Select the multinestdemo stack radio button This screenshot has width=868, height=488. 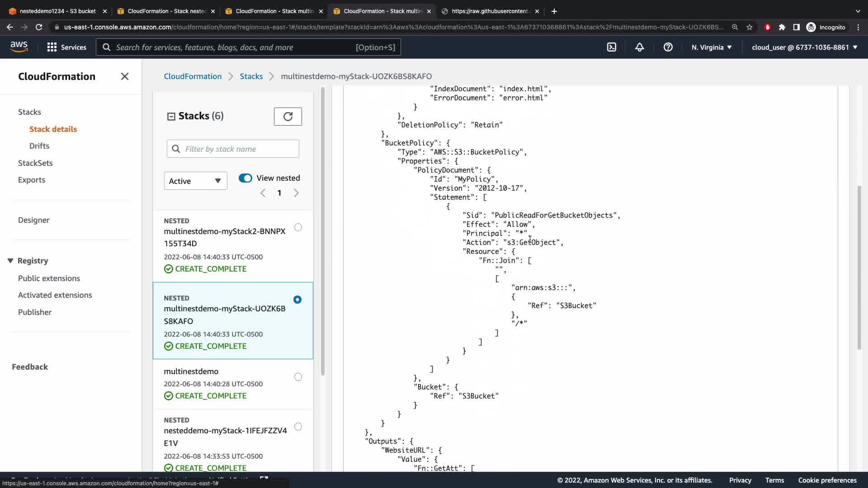point(298,377)
